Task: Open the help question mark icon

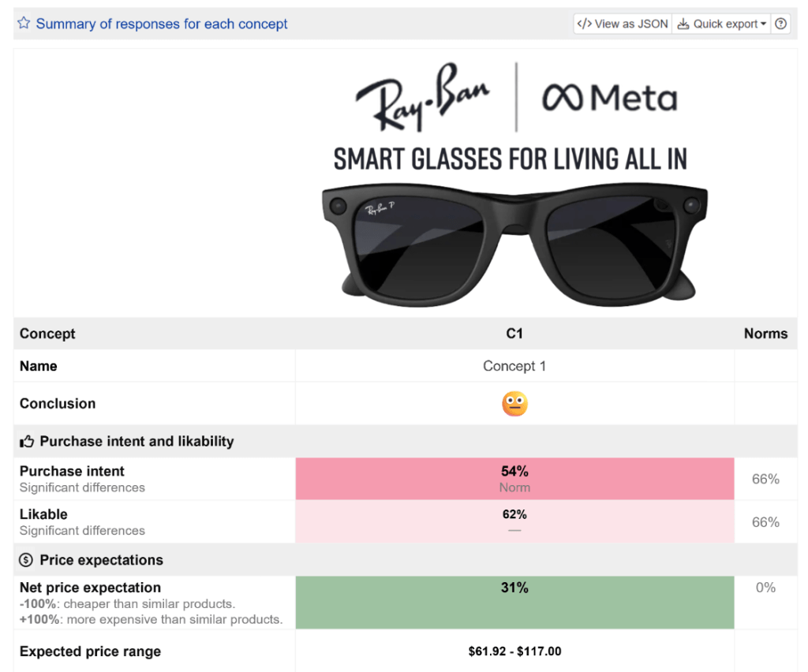Action: pos(780,24)
